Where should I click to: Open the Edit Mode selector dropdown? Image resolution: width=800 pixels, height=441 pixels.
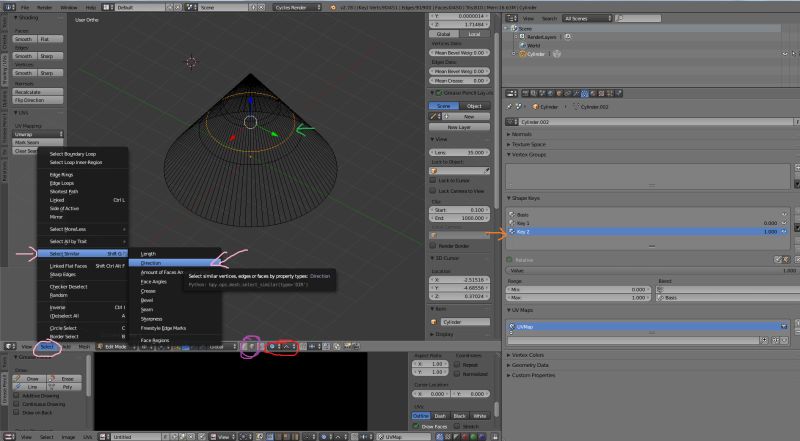(116, 347)
